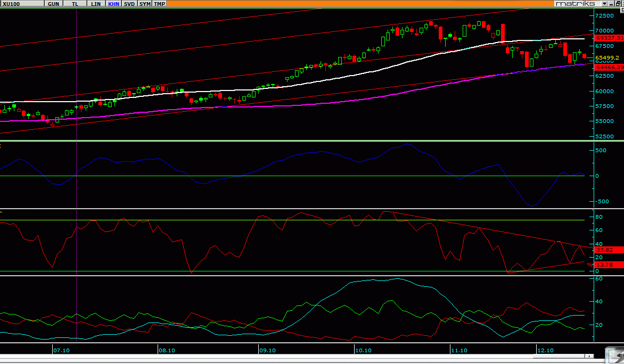The height and width of the screenshot is (364, 624).
Task: Open the SYM tab in toolbar
Action: 144,4
